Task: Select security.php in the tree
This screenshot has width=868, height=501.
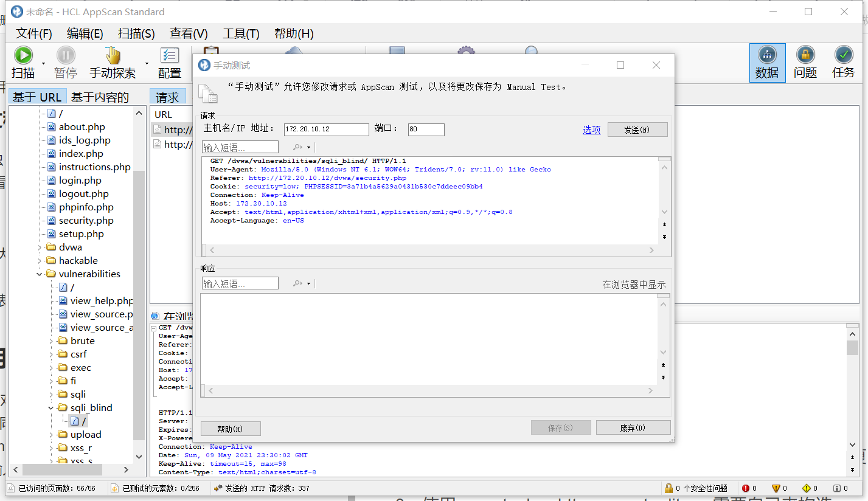Action: point(86,221)
